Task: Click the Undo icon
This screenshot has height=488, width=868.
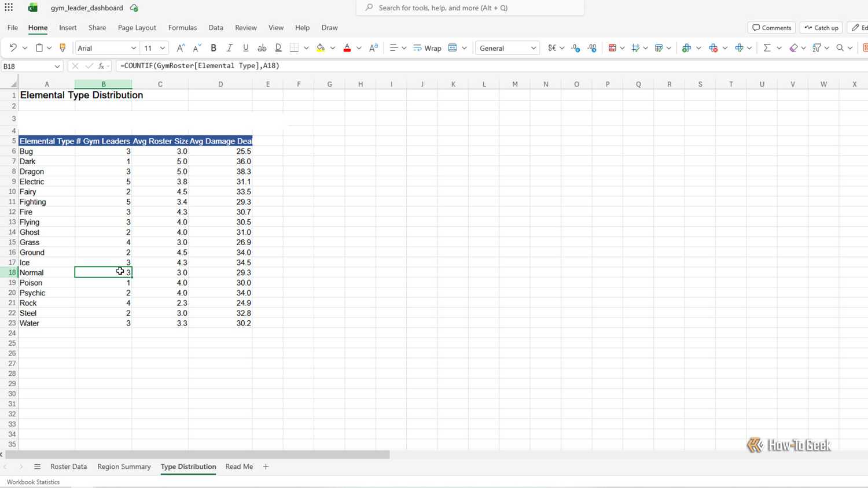Action: point(13,48)
